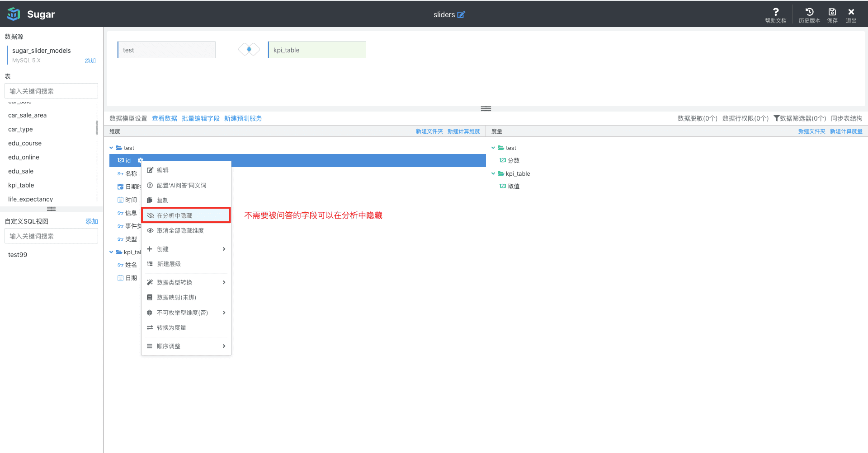Click the join diamond between test and kpi_table

(249, 49)
